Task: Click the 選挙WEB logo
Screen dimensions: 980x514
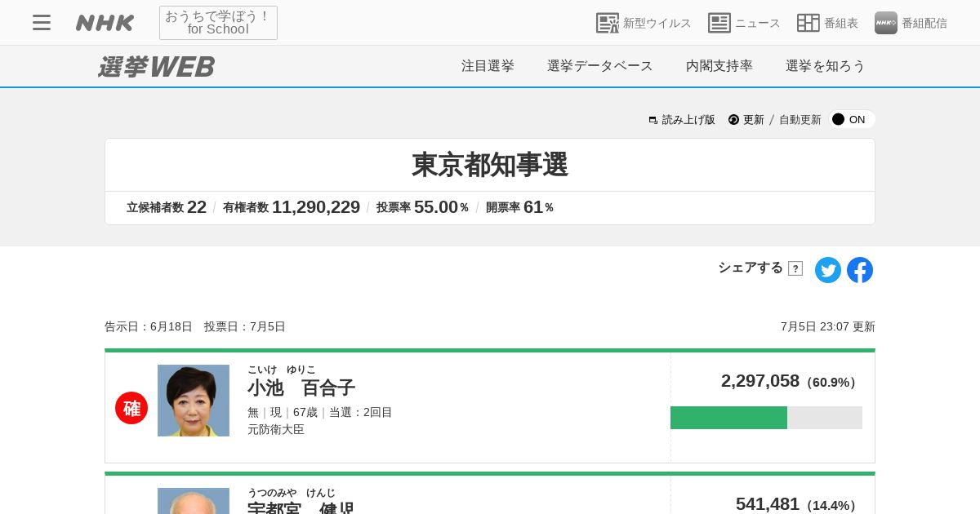Action: 157,66
